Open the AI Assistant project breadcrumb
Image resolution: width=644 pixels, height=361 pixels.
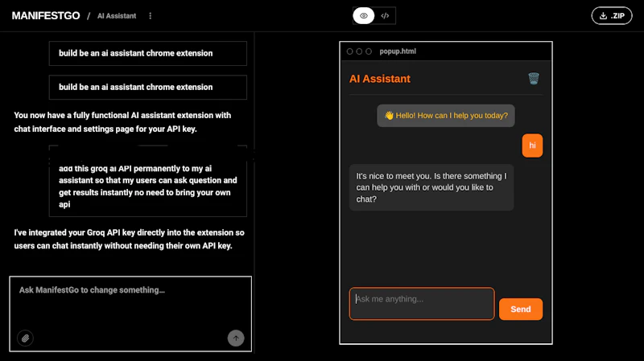(x=117, y=16)
